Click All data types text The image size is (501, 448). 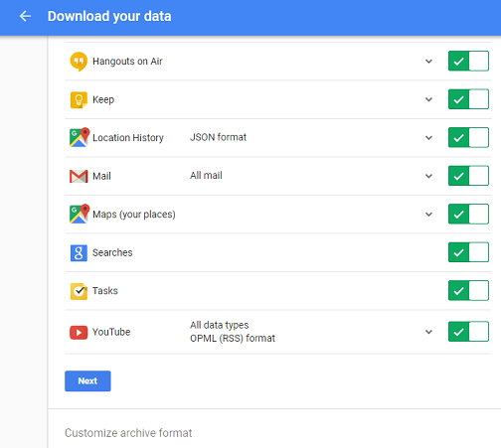pos(219,325)
